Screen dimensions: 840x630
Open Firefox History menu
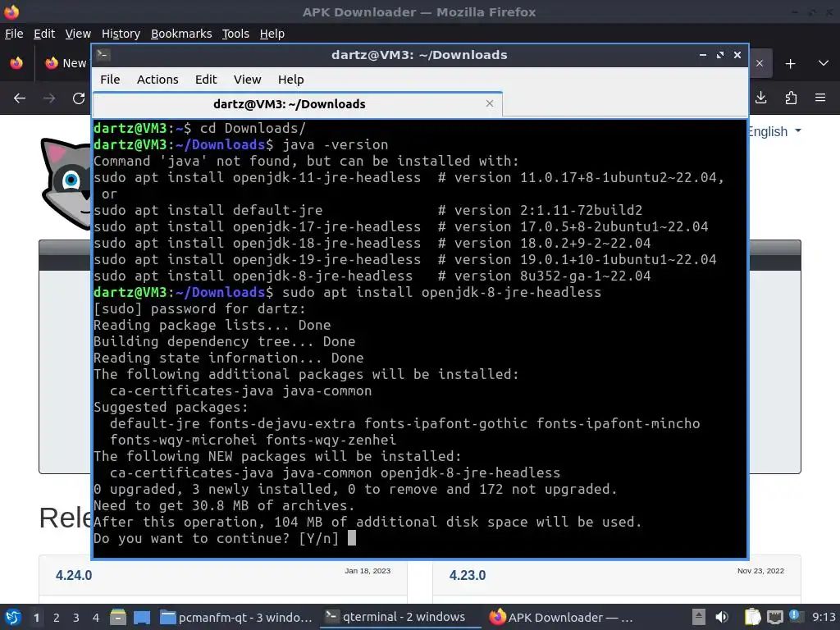click(121, 34)
